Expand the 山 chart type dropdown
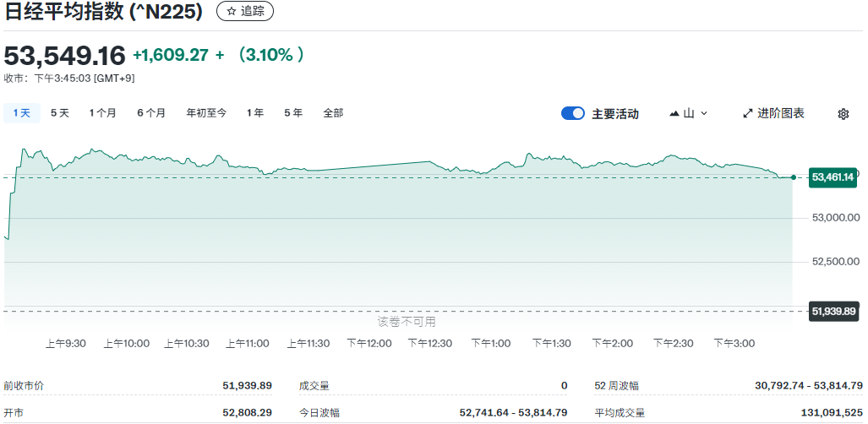868x424 pixels. pos(704,113)
